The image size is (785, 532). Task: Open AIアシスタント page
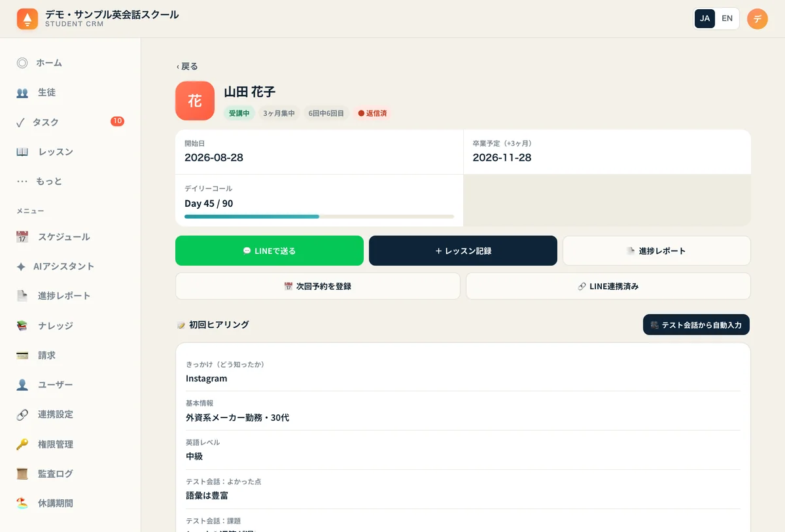click(x=70, y=266)
